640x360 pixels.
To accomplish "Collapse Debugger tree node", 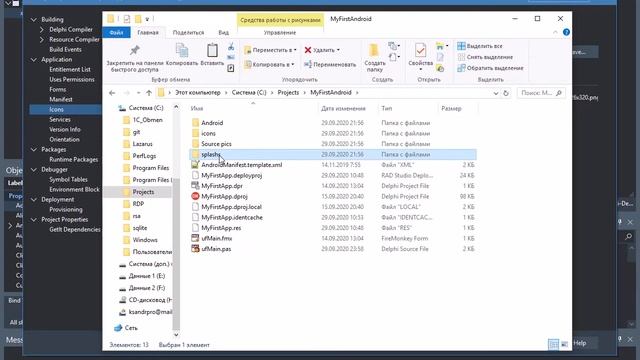I will [x=34, y=169].
